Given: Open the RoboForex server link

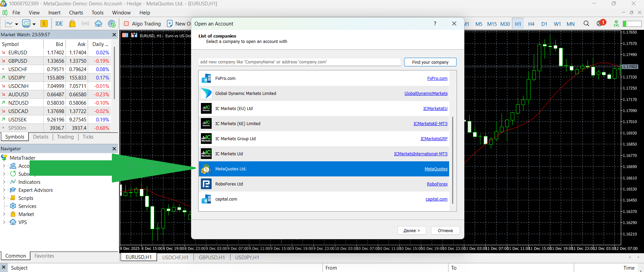Looking at the screenshot, I should [437, 184].
